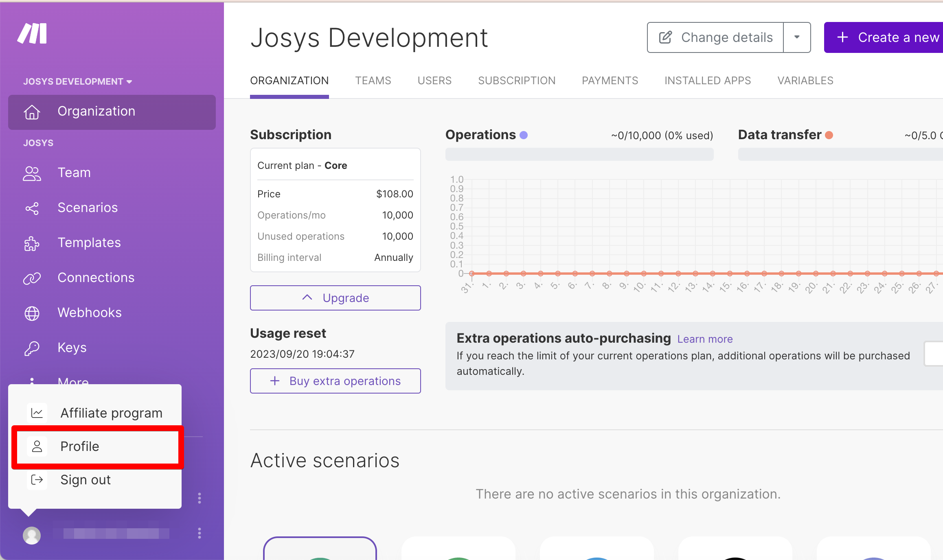The height and width of the screenshot is (560, 943).
Task: Click the Operations usage progress bar
Action: [579, 154]
